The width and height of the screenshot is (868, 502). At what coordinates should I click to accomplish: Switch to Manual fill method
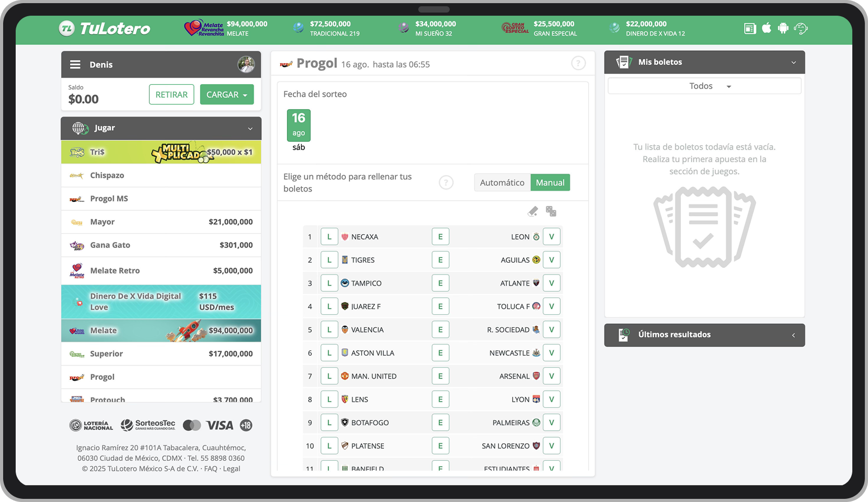click(550, 182)
